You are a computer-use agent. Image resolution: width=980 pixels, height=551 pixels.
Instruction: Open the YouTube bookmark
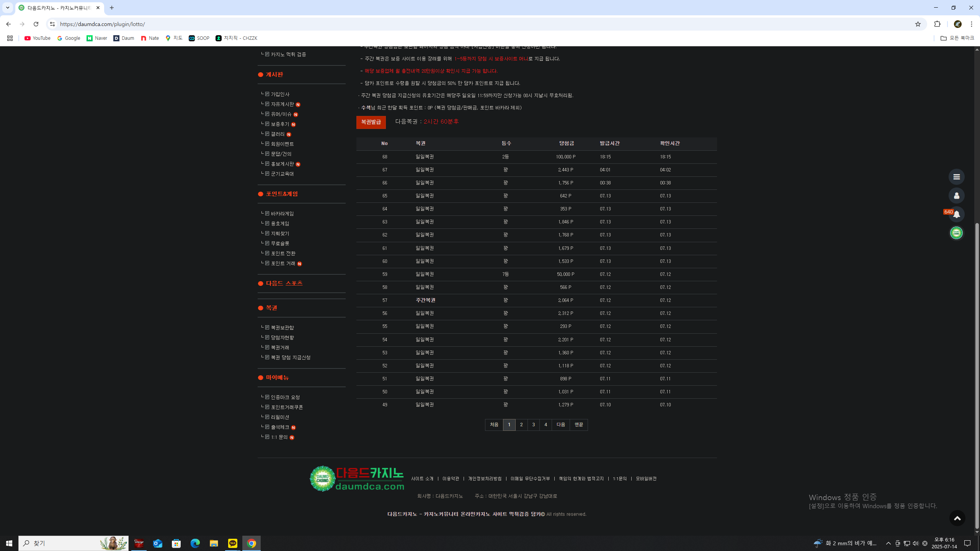(x=38, y=38)
